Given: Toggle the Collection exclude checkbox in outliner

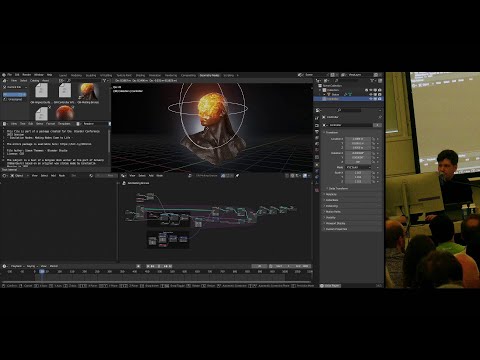Looking at the screenshot, I should (366, 90).
